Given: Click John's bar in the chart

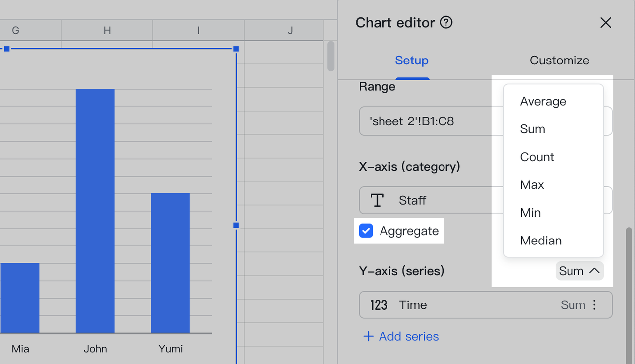Looking at the screenshot, I should 95,211.
